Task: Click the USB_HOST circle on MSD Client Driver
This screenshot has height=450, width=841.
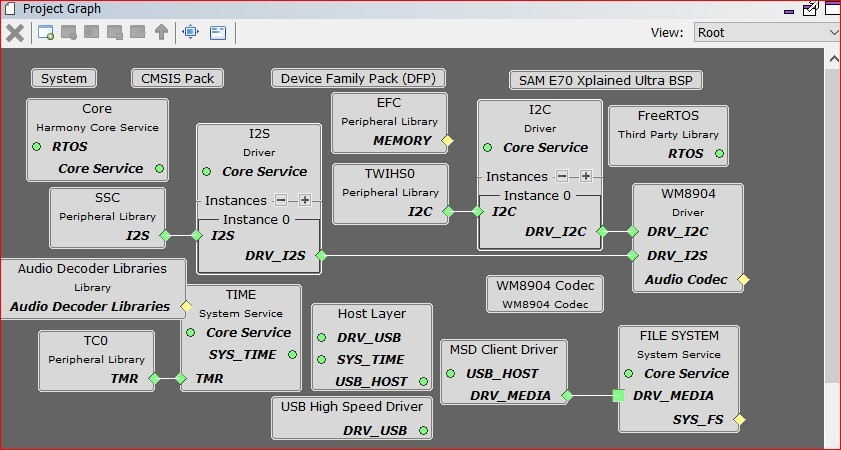Action: [451, 373]
